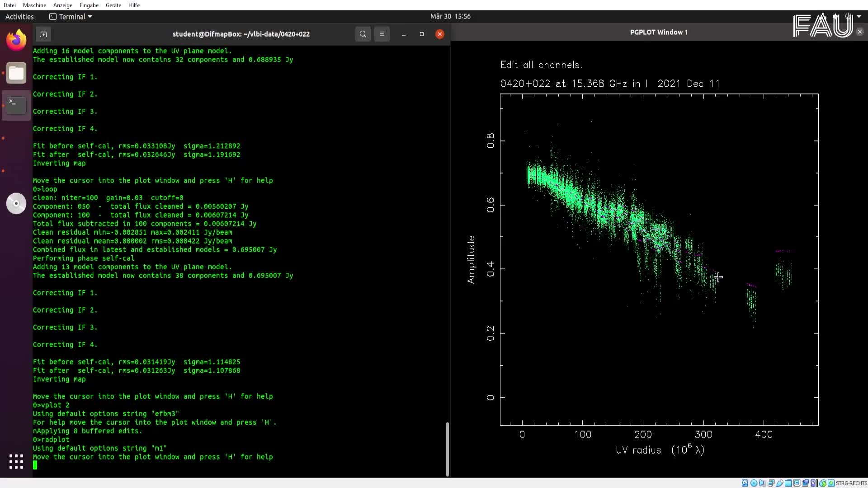Open the Geräte menu

pos(113,5)
